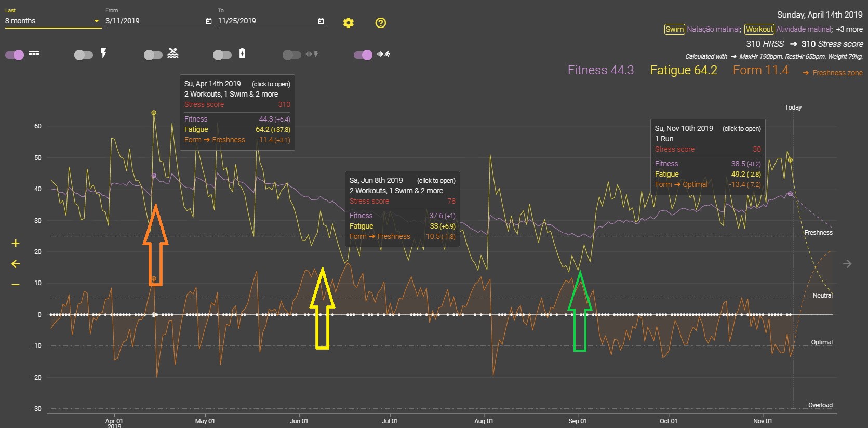Click the swimmer icon

173,53
